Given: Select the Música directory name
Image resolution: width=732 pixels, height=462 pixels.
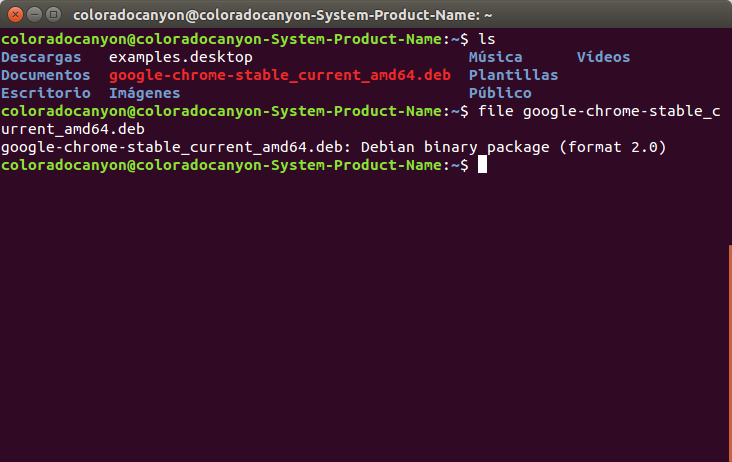Looking at the screenshot, I should click(x=495, y=57).
